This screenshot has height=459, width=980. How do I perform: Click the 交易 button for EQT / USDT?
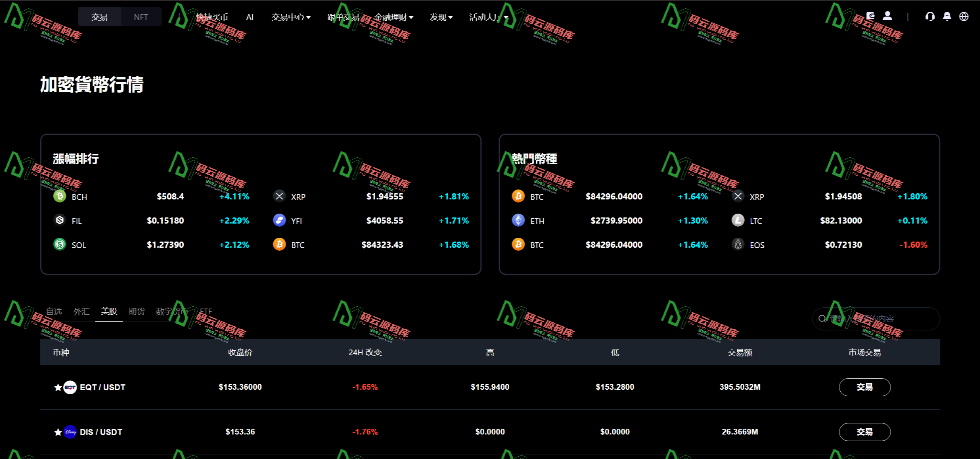[864, 387]
